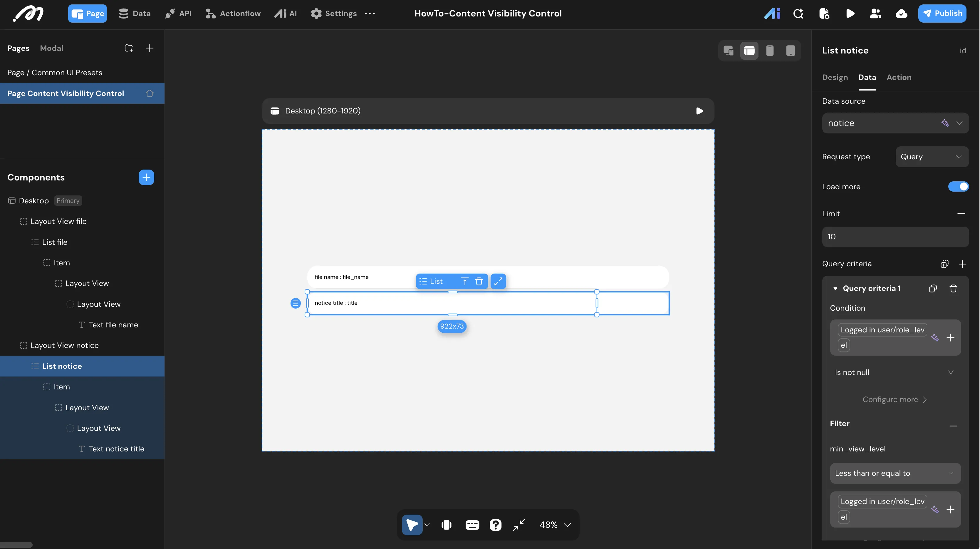Select the tablet view icon
This screenshot has height=549, width=980.
pyautogui.click(x=791, y=51)
